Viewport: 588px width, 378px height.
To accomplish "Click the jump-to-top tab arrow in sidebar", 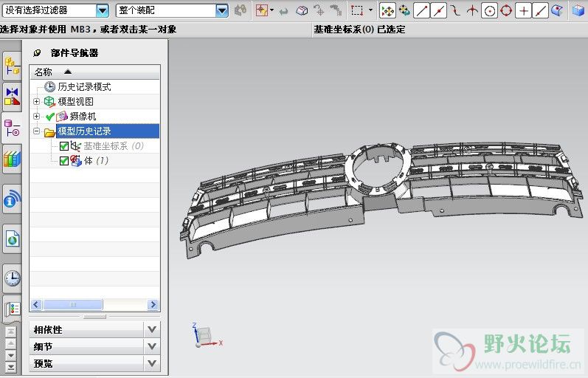I will (x=11, y=331).
